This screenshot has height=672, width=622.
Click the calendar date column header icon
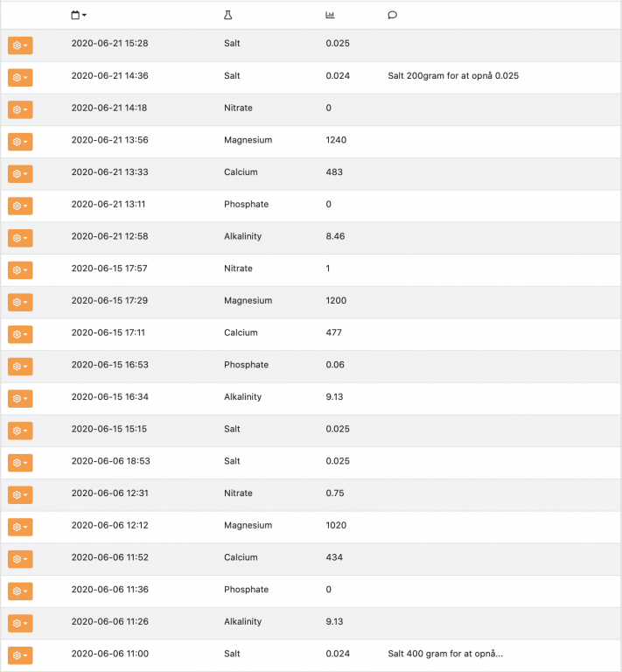(75, 15)
